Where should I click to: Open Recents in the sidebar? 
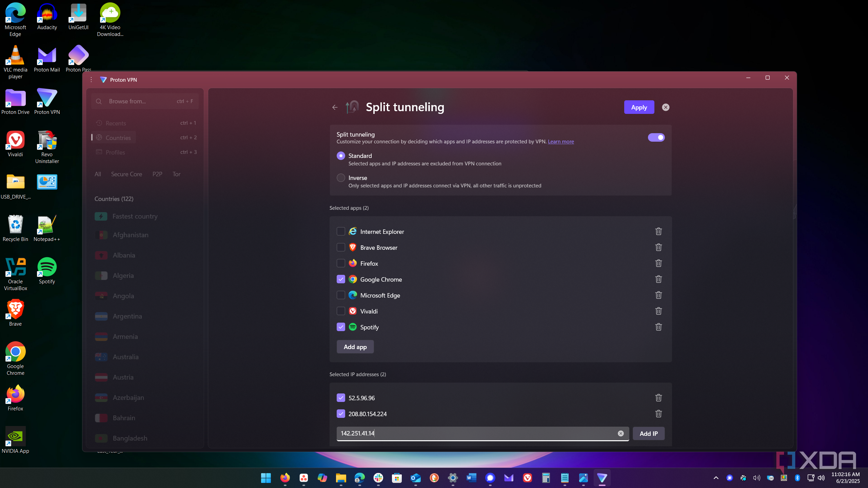click(x=145, y=123)
